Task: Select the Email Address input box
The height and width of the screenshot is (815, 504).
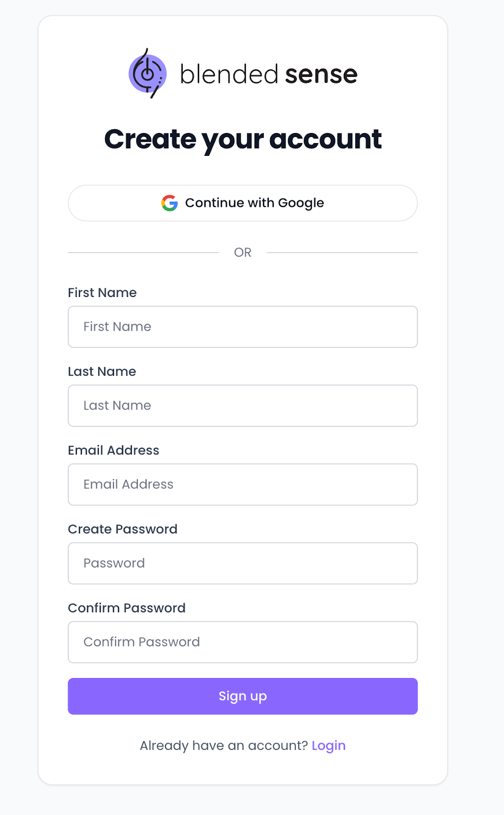Action: point(243,484)
